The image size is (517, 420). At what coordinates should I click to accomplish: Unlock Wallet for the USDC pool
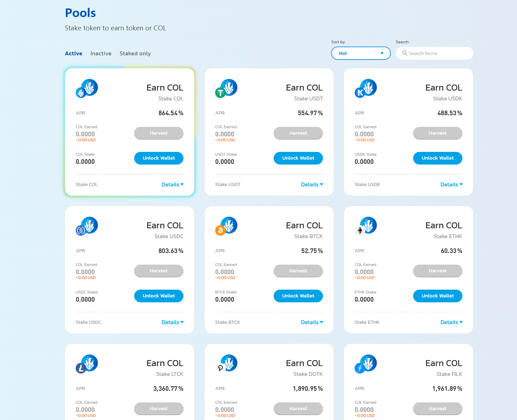click(159, 296)
